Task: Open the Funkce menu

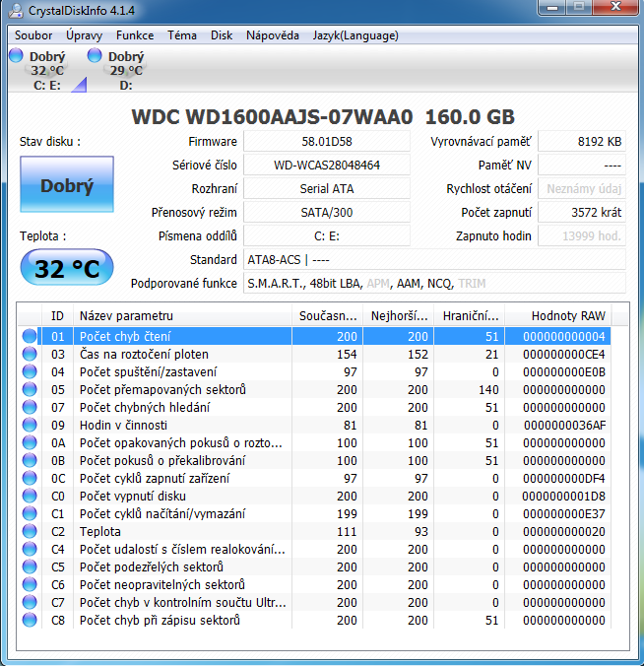Action: pyautogui.click(x=135, y=35)
